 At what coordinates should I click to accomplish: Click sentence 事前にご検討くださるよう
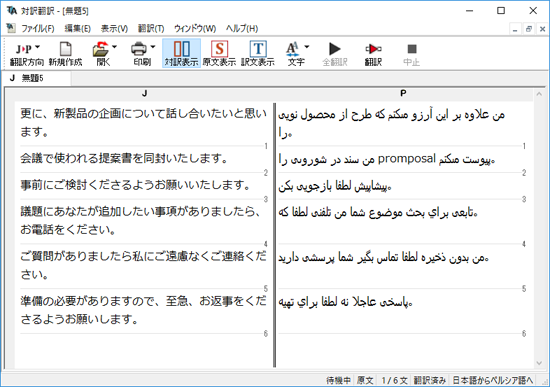(135, 185)
